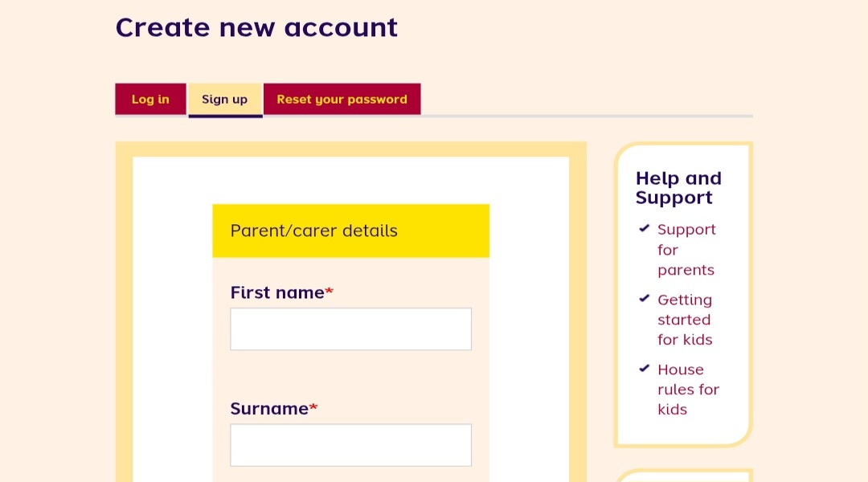Click the partially visible panel below Help and Support
Image resolution: width=868 pixels, height=482 pixels.
(683, 476)
